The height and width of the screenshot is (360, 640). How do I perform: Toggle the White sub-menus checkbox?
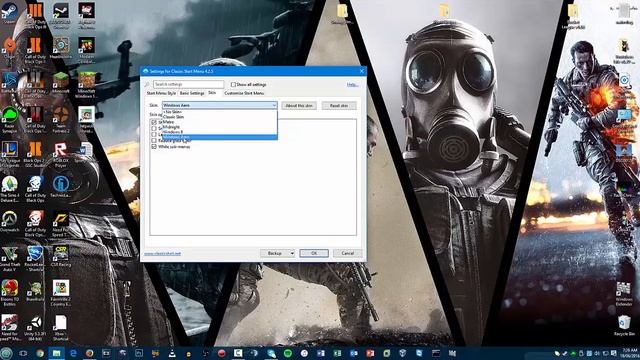154,147
